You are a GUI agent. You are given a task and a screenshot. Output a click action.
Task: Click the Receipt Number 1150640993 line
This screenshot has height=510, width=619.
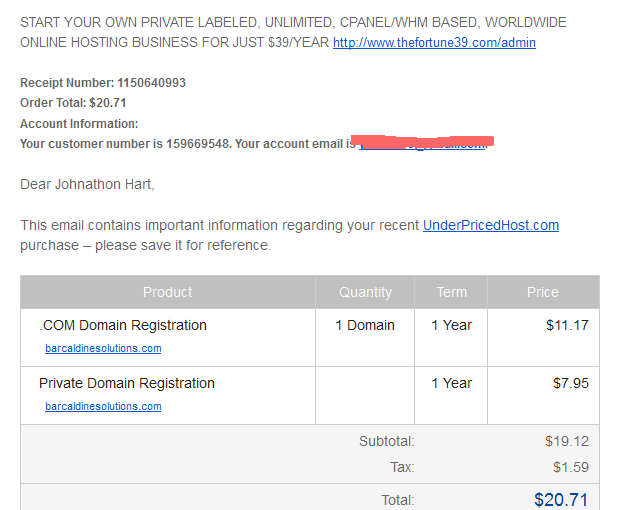[103, 83]
